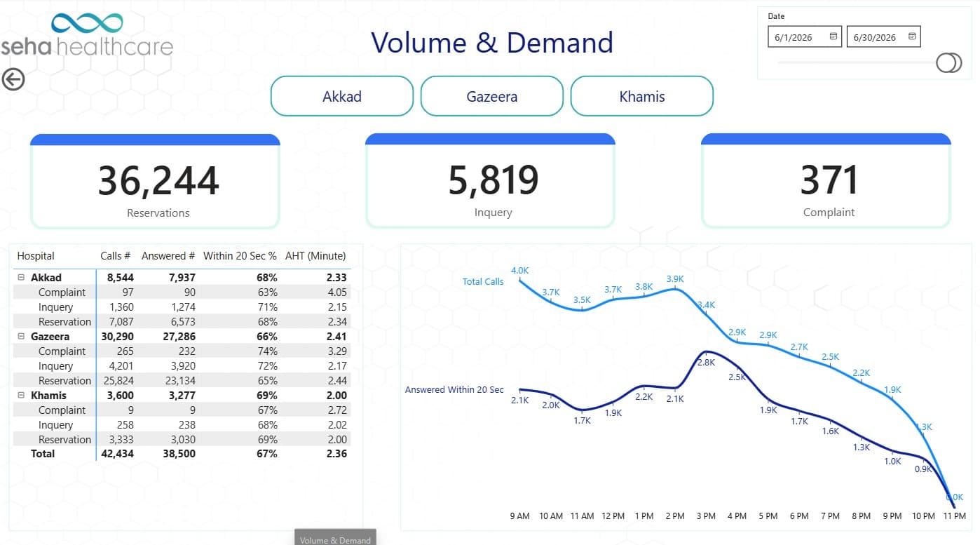Click the Total Calls series label

483,281
